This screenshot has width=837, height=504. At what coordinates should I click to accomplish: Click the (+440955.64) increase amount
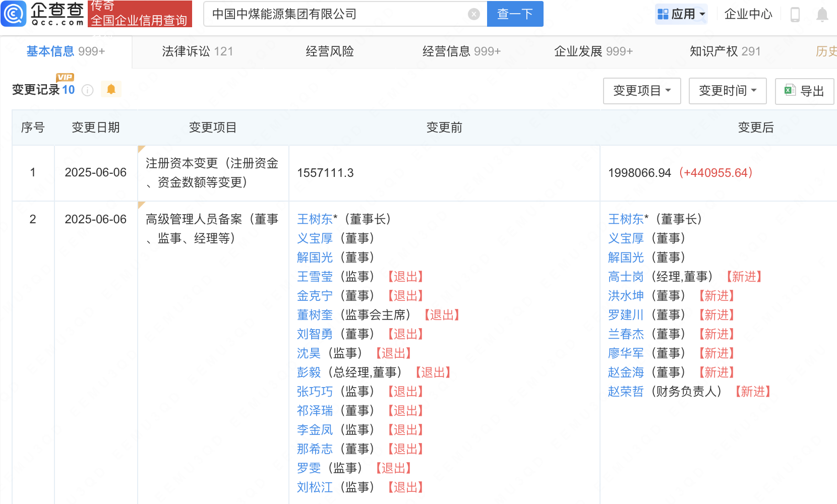tap(715, 173)
